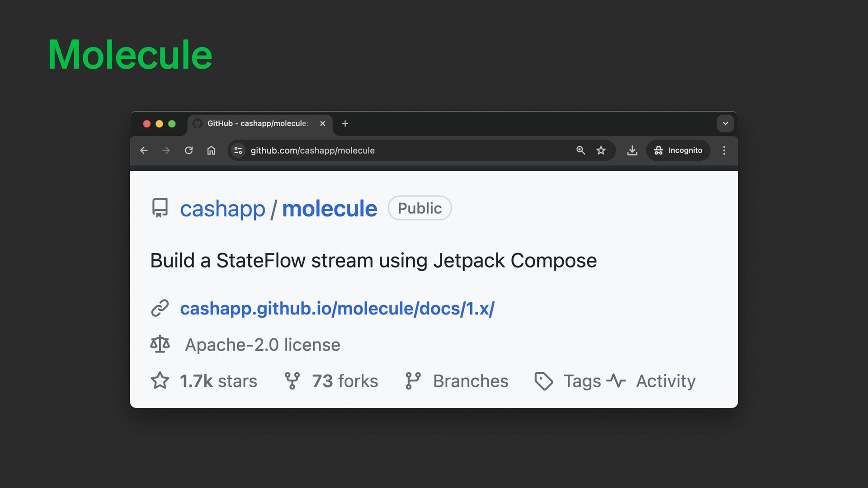Image resolution: width=868 pixels, height=488 pixels.
Task: Visit cashapp.github.io/molecule/docs/1.x/ link
Action: coord(337,309)
